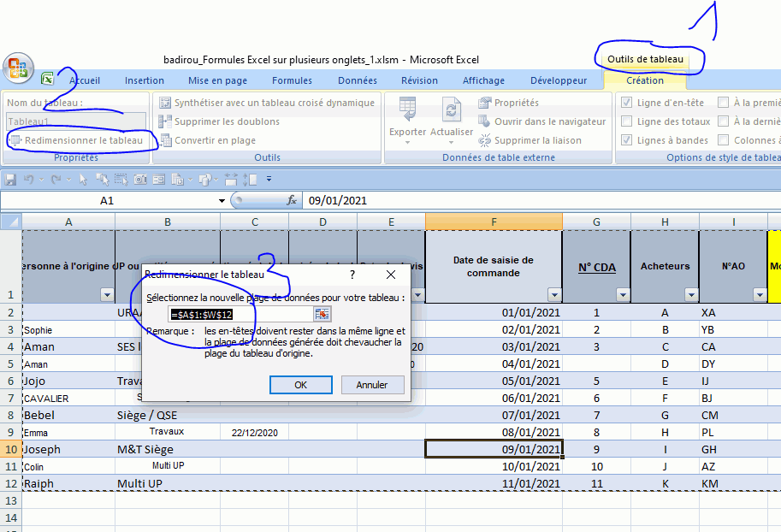Open the Développeur ribbon tab
The height and width of the screenshot is (532, 781).
pyautogui.click(x=558, y=80)
